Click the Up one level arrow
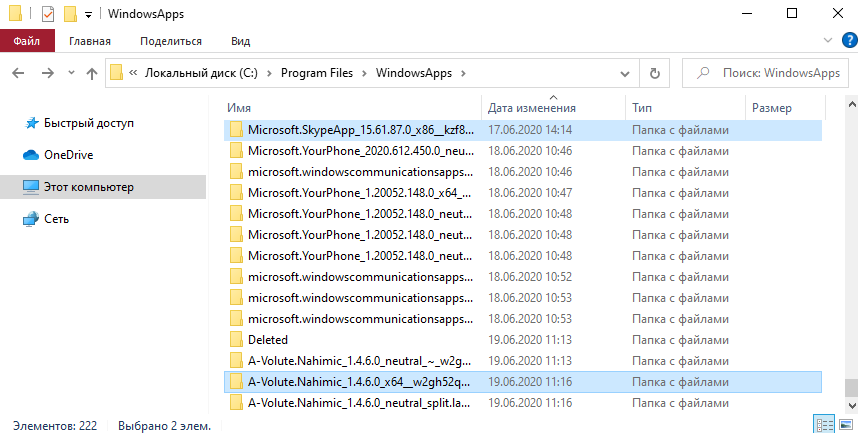 [x=92, y=73]
